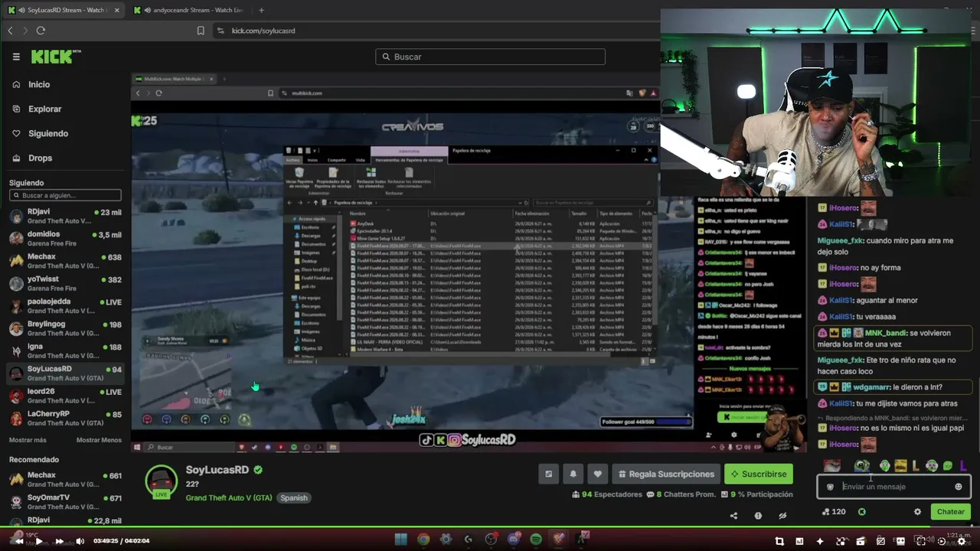Open the Drops page
The width and height of the screenshot is (980, 551).
pyautogui.click(x=40, y=158)
